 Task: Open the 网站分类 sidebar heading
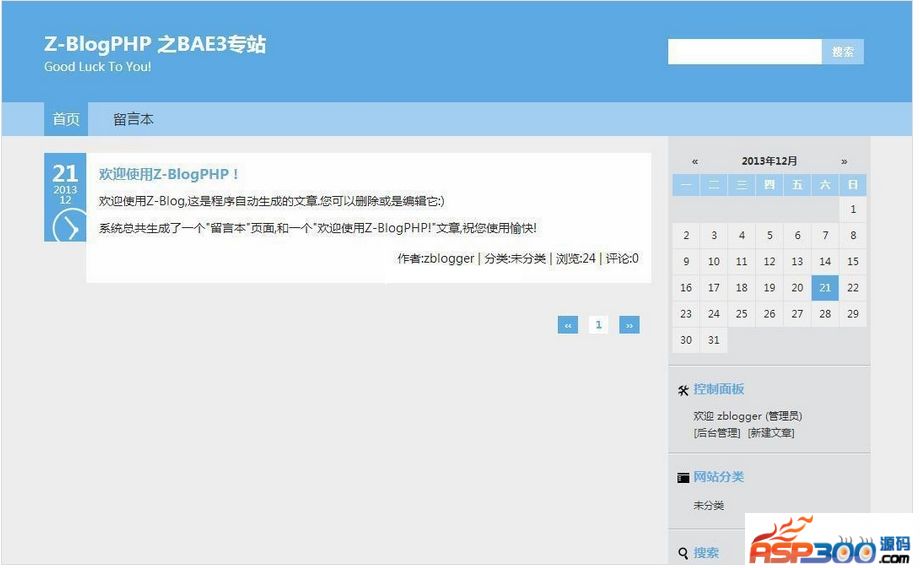point(719,477)
